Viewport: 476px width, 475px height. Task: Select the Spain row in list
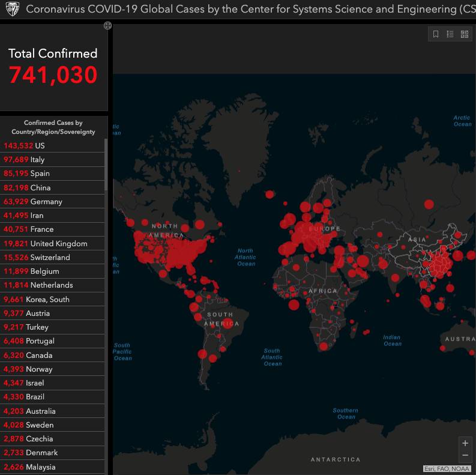point(52,174)
